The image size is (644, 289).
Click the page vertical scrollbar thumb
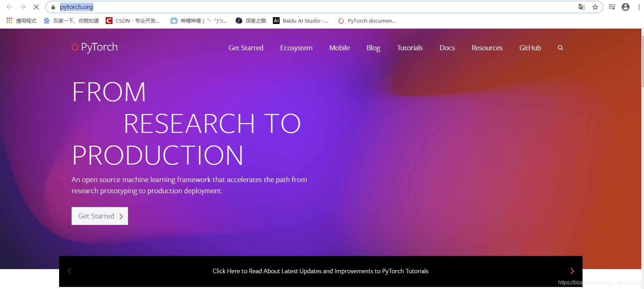pos(642,61)
